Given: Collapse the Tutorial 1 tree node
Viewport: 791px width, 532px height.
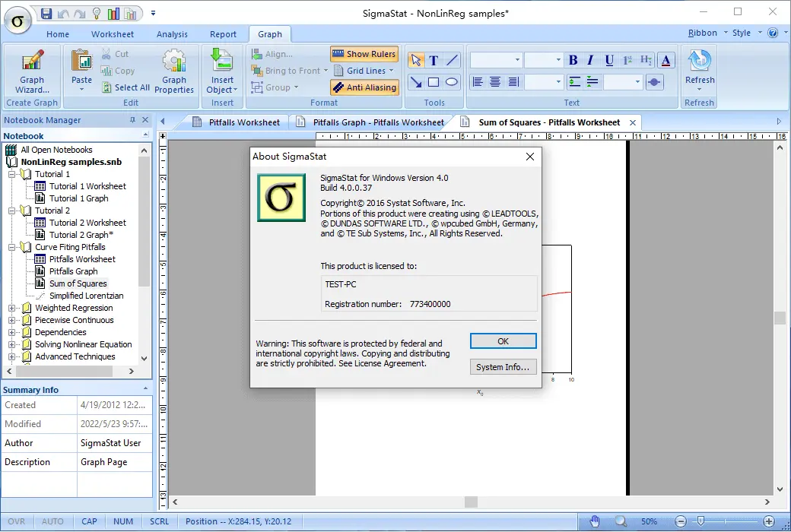Looking at the screenshot, I should (11, 175).
